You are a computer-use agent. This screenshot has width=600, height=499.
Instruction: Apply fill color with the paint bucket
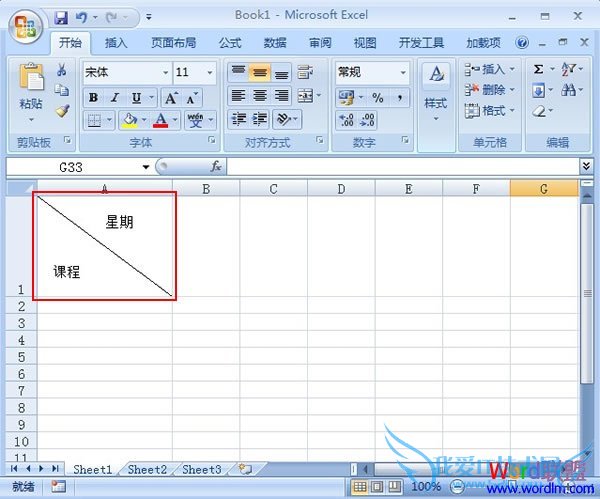130,120
